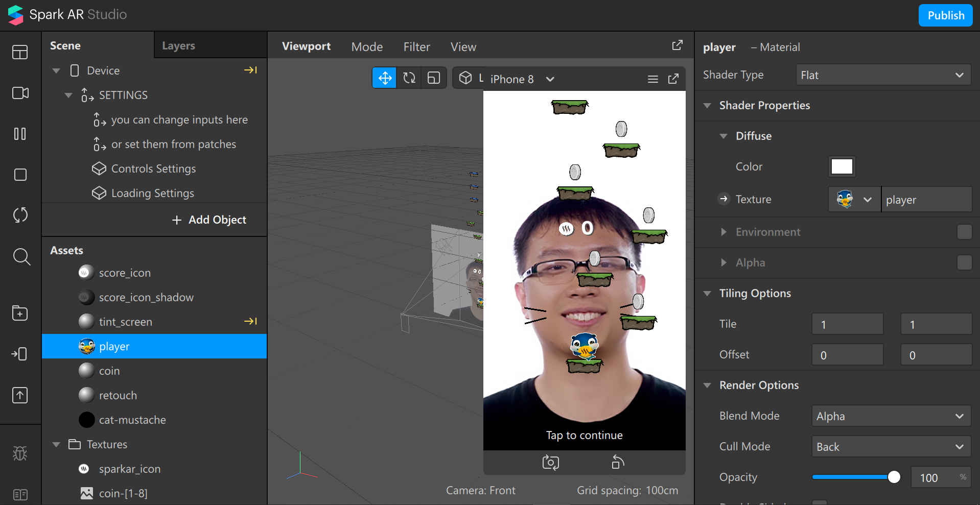Select the rotate manipulator tool
The height and width of the screenshot is (505, 980).
point(409,78)
